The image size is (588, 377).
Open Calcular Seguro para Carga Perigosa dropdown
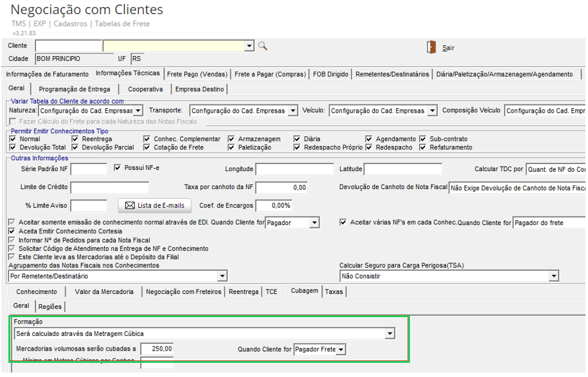[554, 276]
